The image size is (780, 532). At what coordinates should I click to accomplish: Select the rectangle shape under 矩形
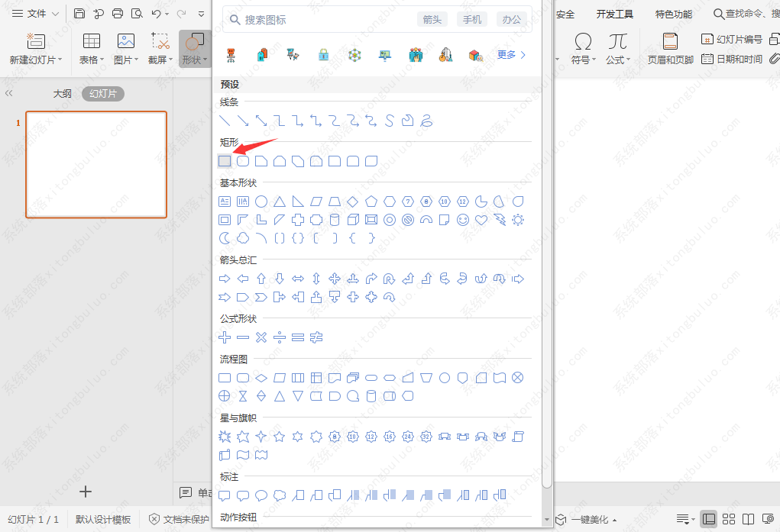(x=225, y=161)
